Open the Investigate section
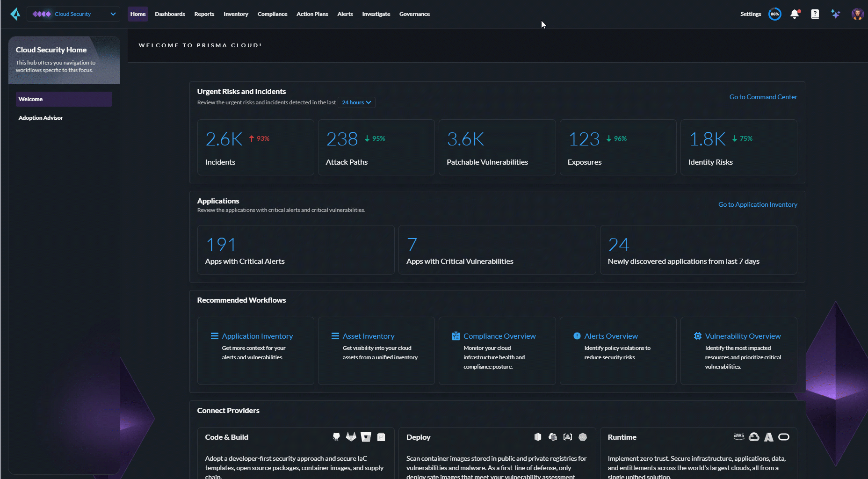This screenshot has height=479, width=868. coord(376,14)
